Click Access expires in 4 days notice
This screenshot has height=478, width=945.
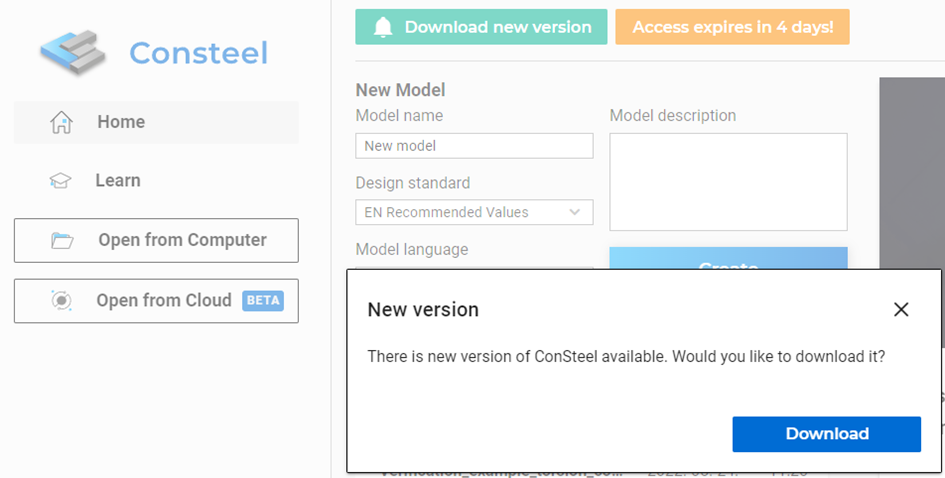click(x=732, y=27)
